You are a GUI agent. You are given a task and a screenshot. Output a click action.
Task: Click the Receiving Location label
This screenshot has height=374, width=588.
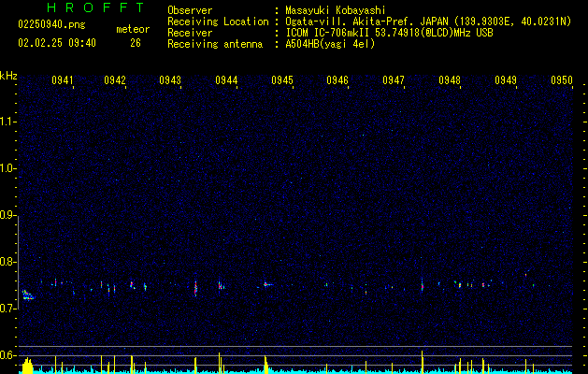218,22
